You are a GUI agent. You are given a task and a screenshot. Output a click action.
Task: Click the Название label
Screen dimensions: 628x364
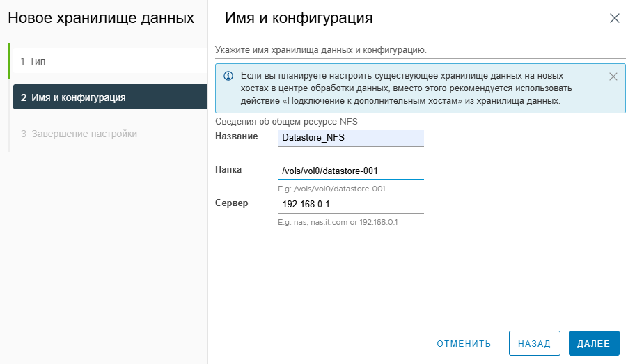(x=236, y=136)
